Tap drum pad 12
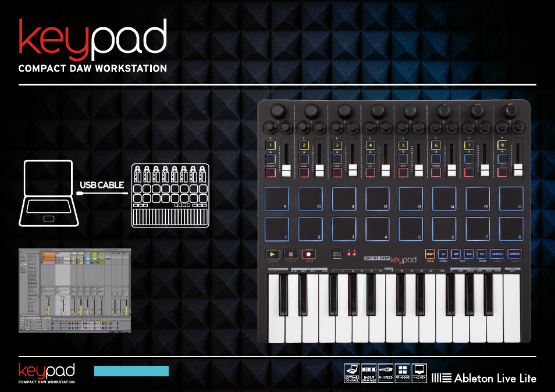The image size is (555, 392). click(378, 199)
